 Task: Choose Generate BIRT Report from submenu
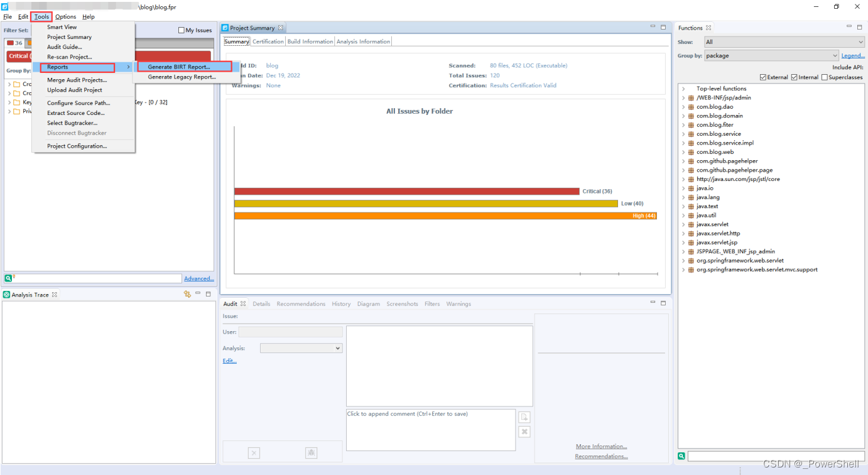point(179,67)
